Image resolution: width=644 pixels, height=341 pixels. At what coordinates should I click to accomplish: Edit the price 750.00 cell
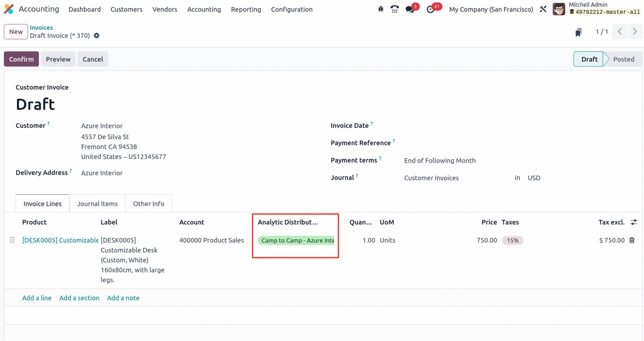pos(487,240)
